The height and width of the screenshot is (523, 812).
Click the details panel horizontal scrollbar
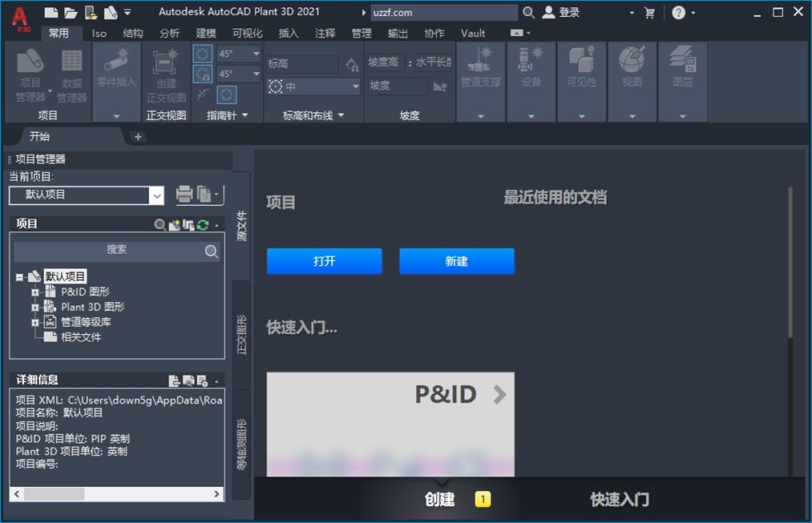pos(117,494)
